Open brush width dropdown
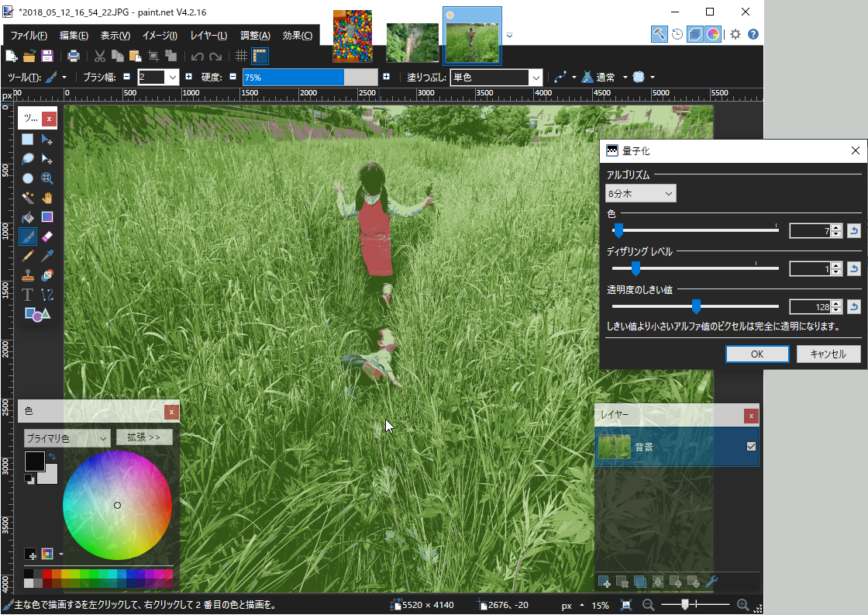 [x=173, y=77]
